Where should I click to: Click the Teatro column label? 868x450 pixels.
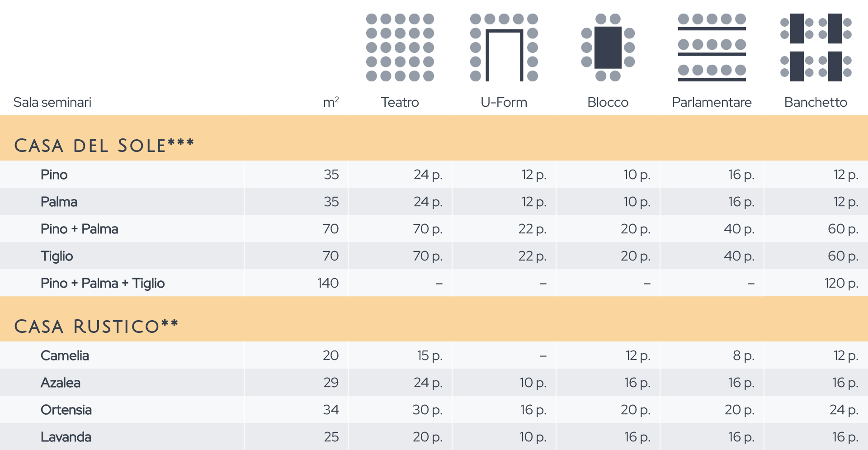400,102
